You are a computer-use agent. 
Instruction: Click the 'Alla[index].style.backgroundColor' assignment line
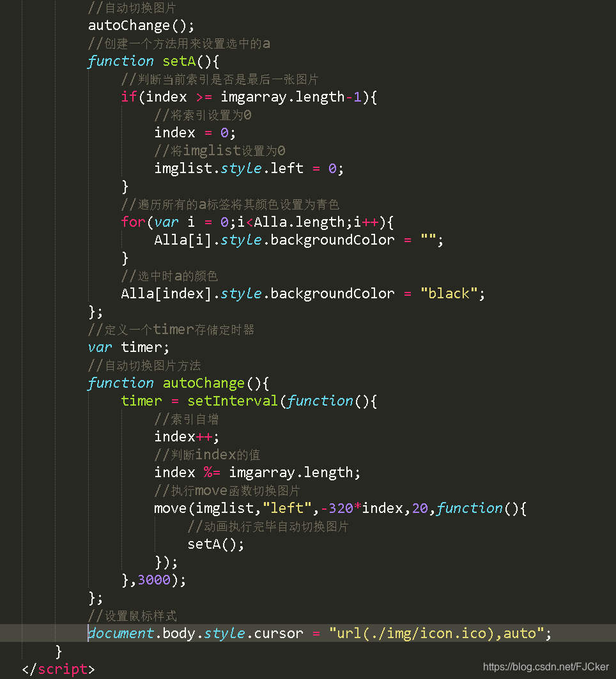point(304,294)
